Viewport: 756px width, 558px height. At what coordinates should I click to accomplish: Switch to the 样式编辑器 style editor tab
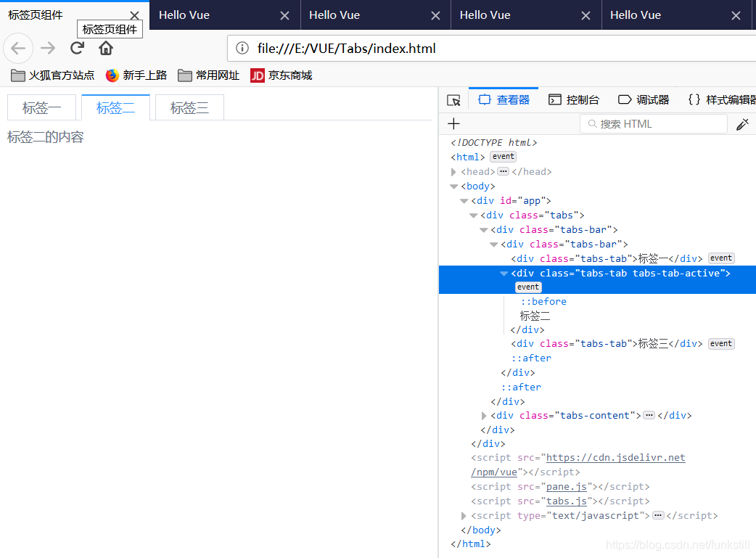[x=720, y=100]
